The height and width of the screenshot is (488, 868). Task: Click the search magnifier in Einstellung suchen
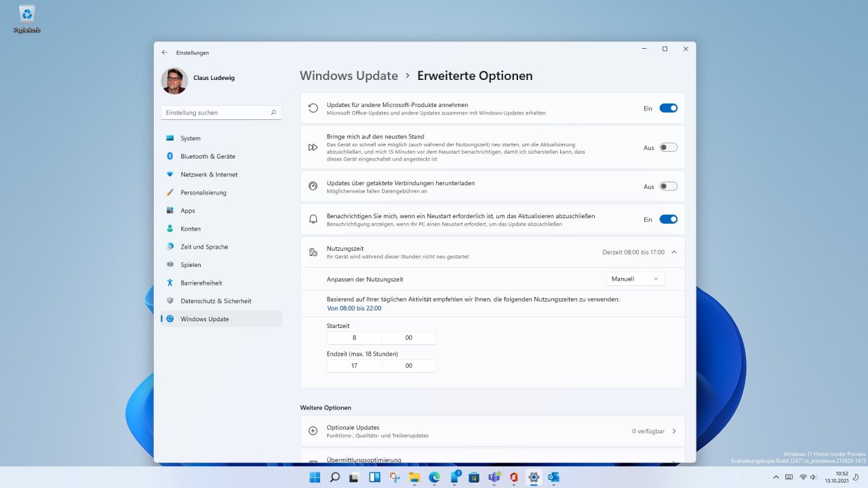coord(273,113)
